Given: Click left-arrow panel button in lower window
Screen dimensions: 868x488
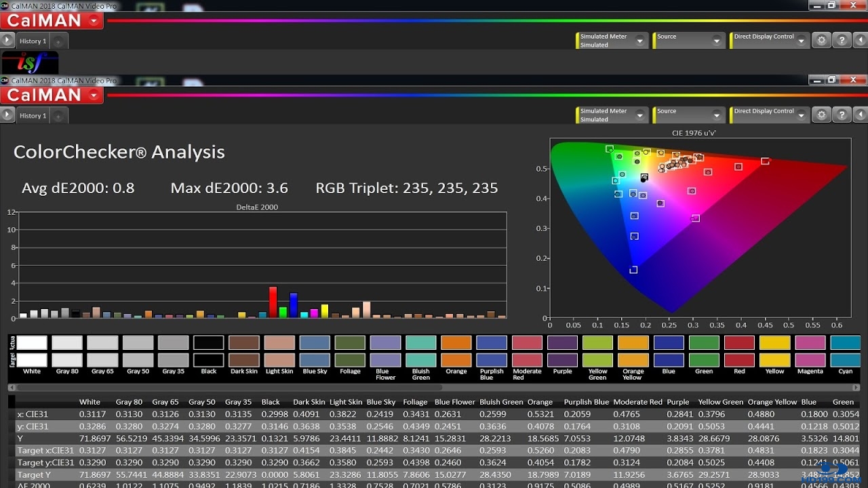Looking at the screenshot, I should 860,115.
